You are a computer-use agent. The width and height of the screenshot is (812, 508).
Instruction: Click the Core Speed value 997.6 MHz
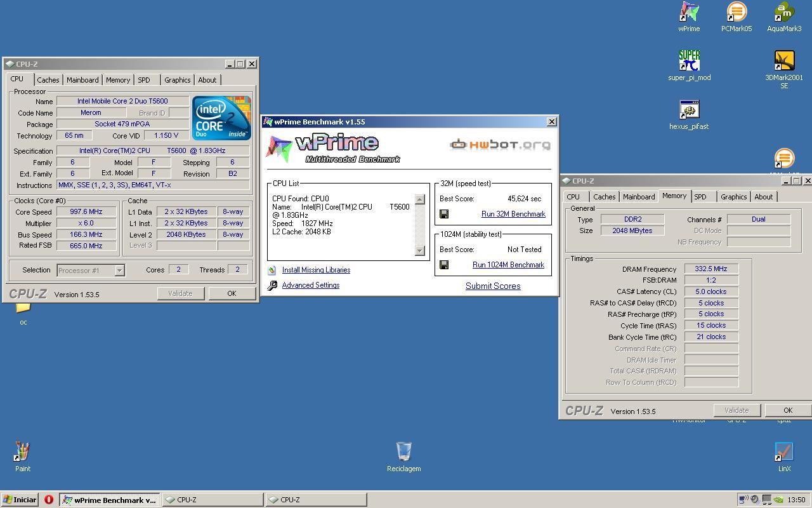point(86,211)
